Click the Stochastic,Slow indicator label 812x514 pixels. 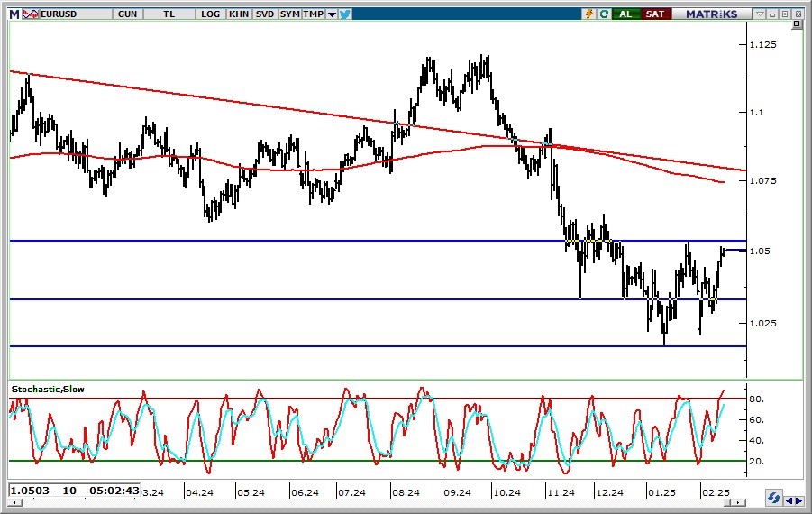(x=48, y=390)
